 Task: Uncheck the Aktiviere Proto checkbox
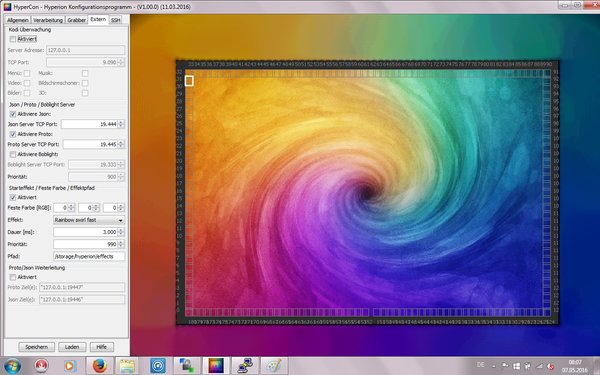[13, 134]
